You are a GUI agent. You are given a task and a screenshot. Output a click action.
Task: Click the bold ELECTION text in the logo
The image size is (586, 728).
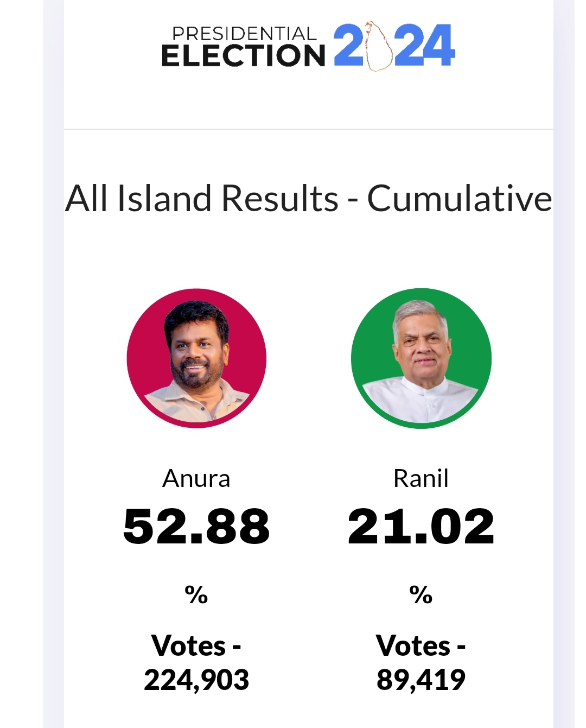(x=243, y=55)
